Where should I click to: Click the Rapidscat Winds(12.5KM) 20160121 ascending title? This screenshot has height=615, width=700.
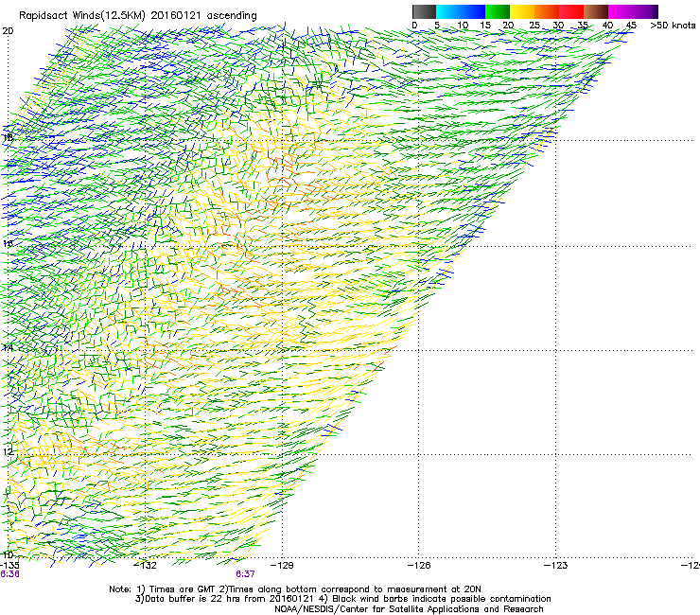coord(138,16)
